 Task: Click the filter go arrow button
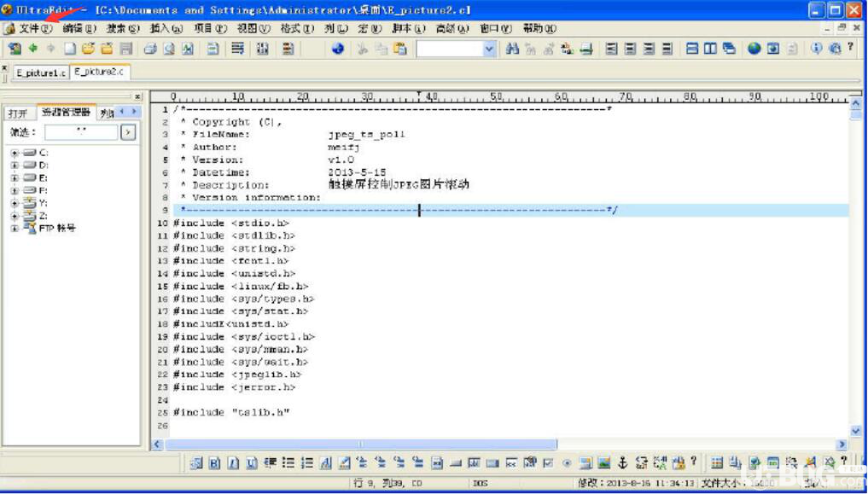click(x=128, y=132)
